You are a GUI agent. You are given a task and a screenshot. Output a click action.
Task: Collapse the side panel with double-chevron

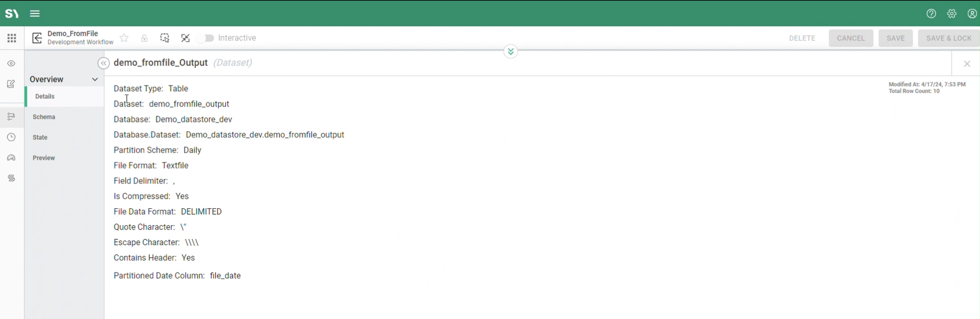103,63
